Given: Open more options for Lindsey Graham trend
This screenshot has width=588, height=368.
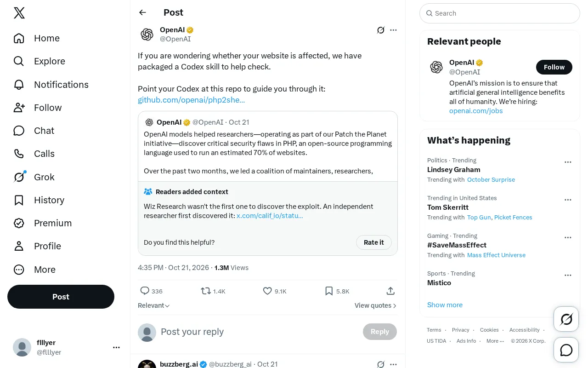Looking at the screenshot, I should (x=568, y=162).
